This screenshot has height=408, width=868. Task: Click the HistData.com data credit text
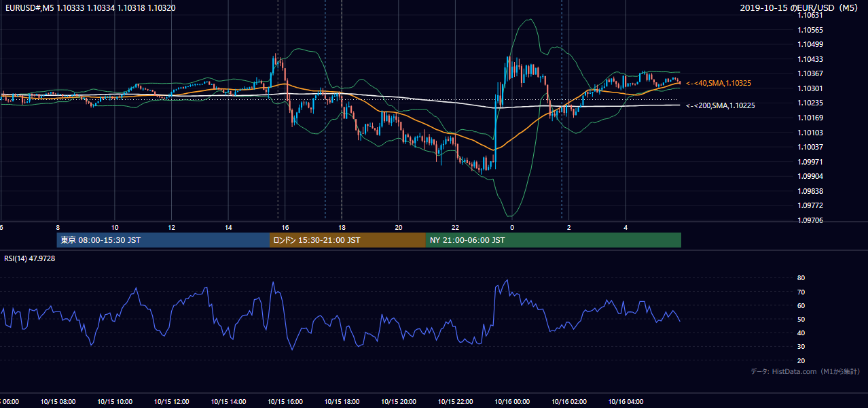click(805, 371)
